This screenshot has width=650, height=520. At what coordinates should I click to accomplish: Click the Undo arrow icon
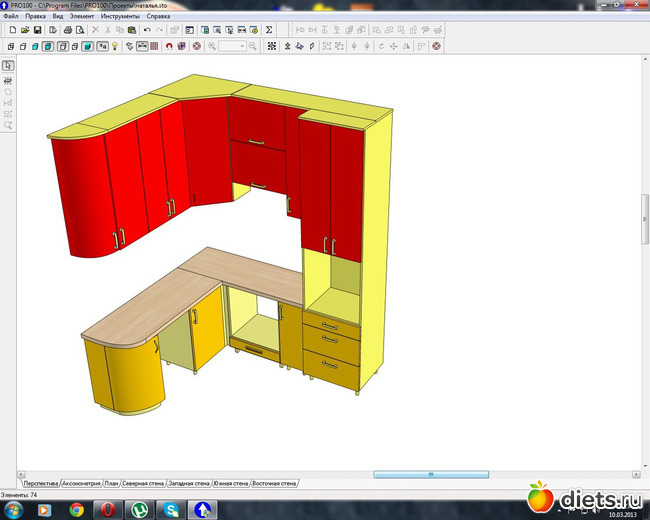[x=147, y=31]
